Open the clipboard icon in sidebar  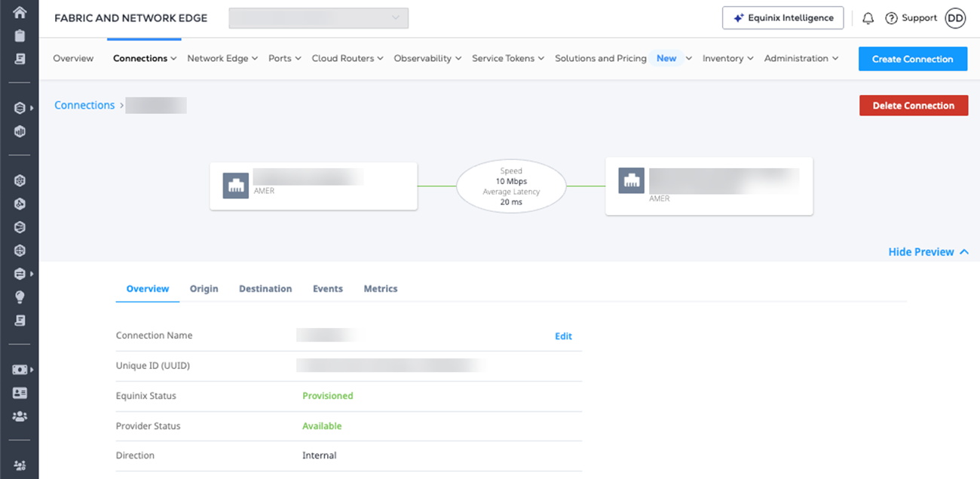click(x=20, y=35)
